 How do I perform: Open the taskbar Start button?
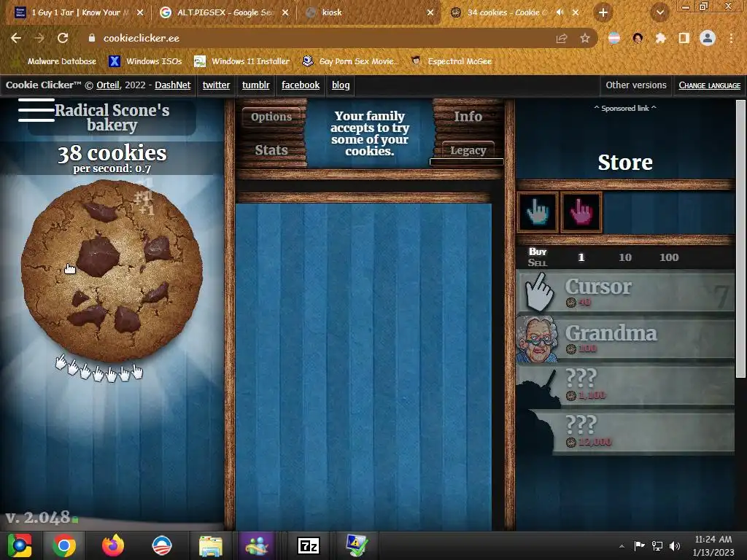pos(20,545)
